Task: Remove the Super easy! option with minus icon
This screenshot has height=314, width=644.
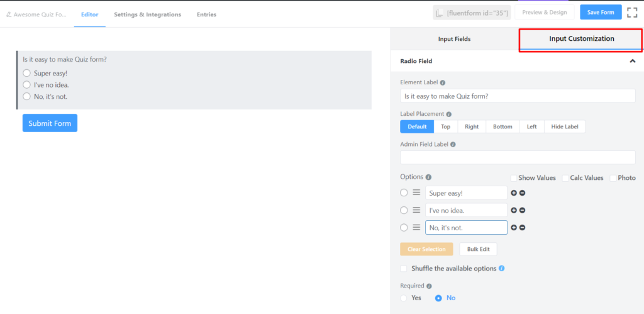Action: (522, 193)
